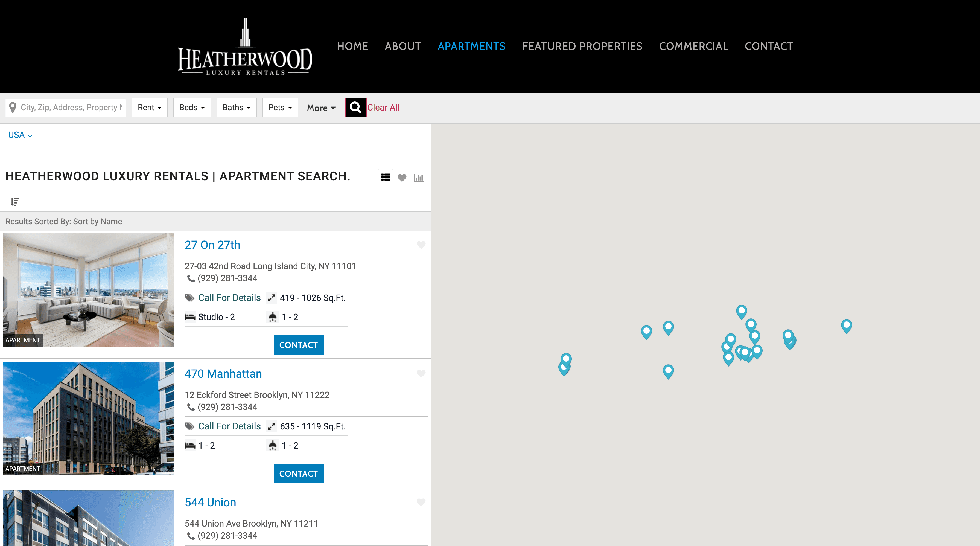Click the city, zip, address search field
The height and width of the screenshot is (546, 980).
[x=71, y=108]
